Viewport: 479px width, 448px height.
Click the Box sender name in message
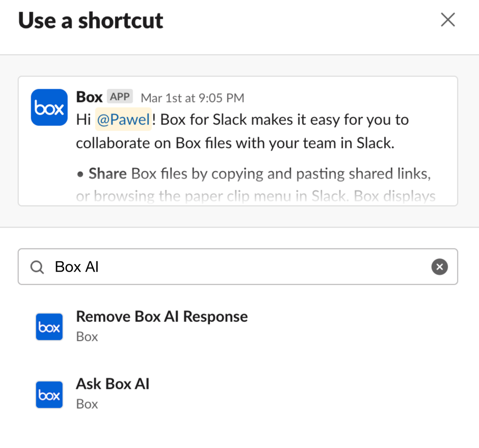tap(89, 97)
